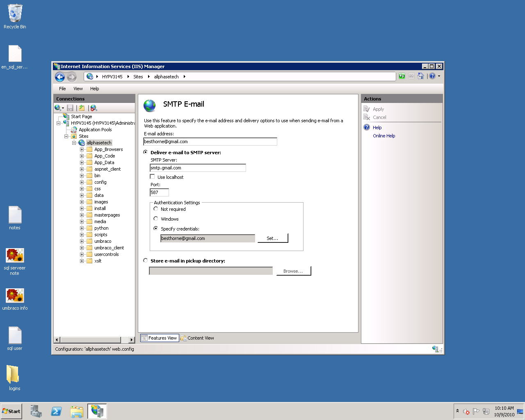Click the Browse... button

[x=294, y=271]
